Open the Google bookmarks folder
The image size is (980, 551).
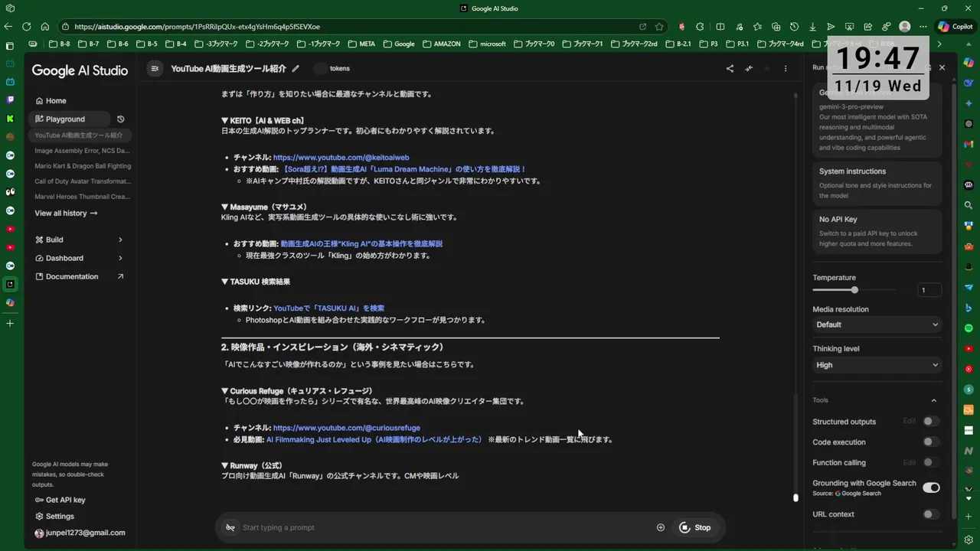point(399,44)
